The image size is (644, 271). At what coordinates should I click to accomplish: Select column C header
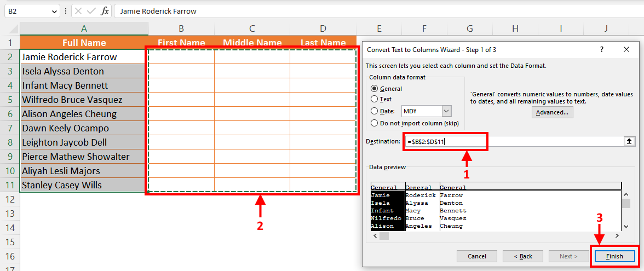coord(252,28)
